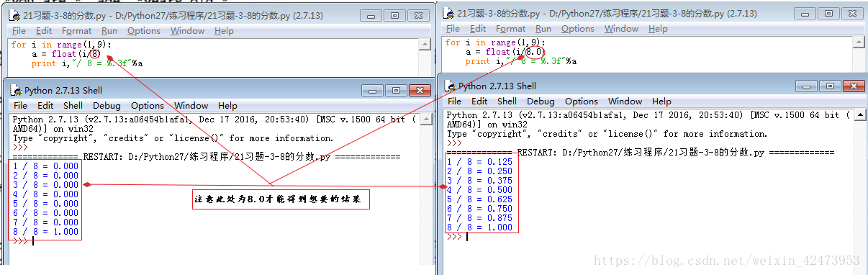Open Help menu in right Python shell
Viewport: 868px width, 275px height.
click(x=661, y=102)
